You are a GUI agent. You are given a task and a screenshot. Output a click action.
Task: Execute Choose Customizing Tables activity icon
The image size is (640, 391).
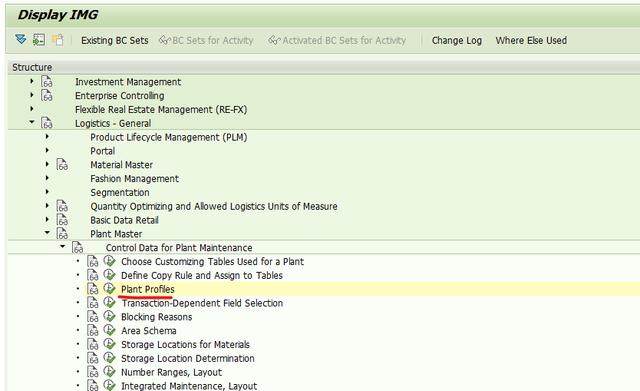click(x=109, y=261)
